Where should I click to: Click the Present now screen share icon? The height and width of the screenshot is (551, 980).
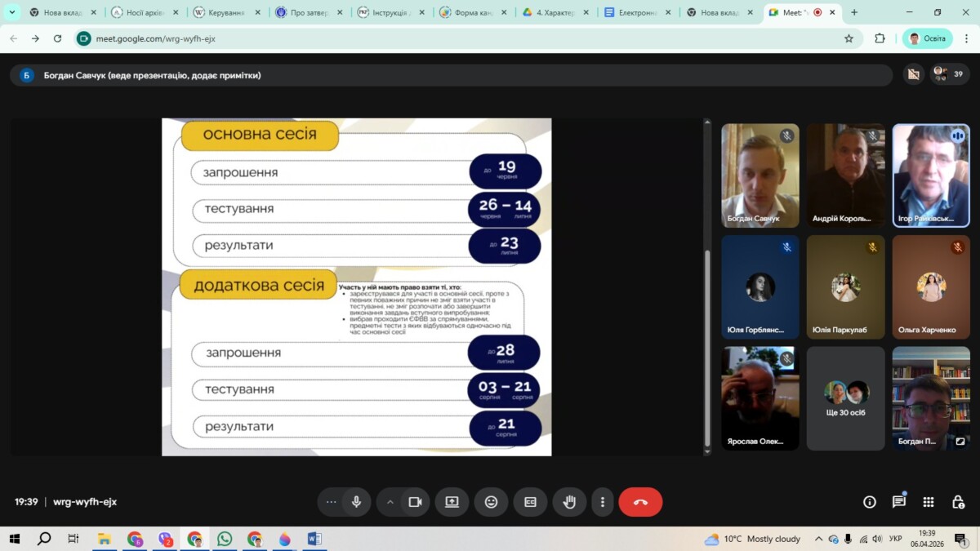pos(452,502)
